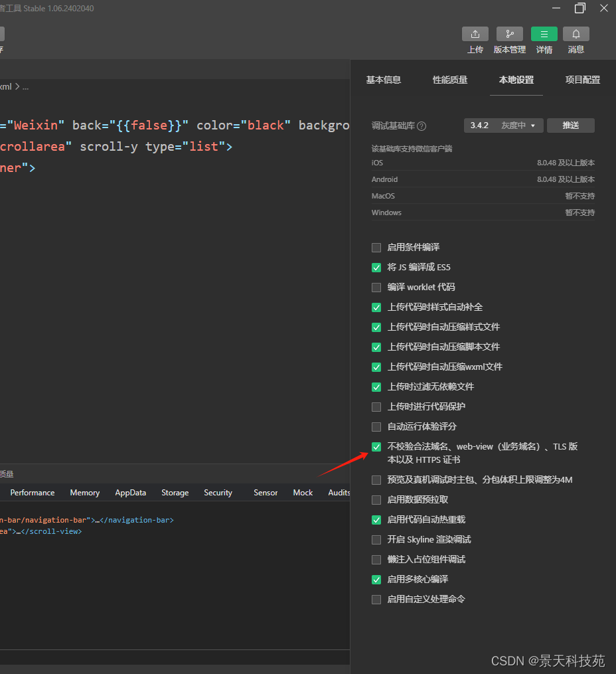Click the 'scroll-y type="list"' code line
This screenshot has height=674, width=616.
116,147
